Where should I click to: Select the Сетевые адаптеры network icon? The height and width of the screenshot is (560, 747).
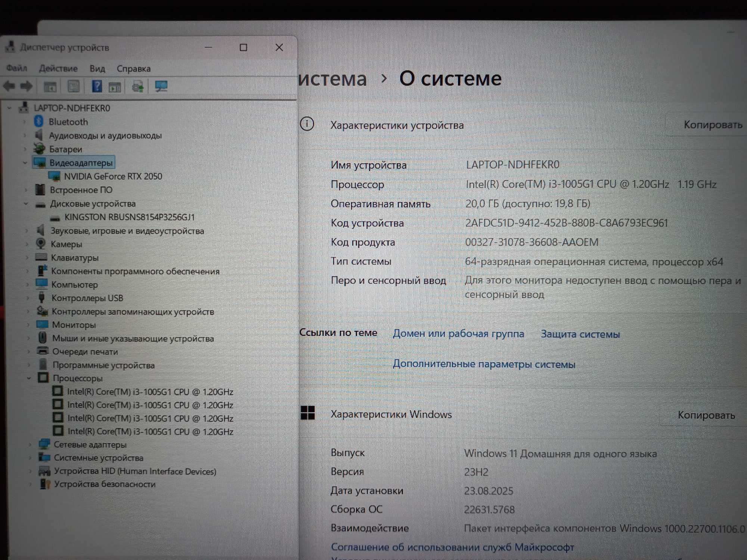[x=44, y=444]
